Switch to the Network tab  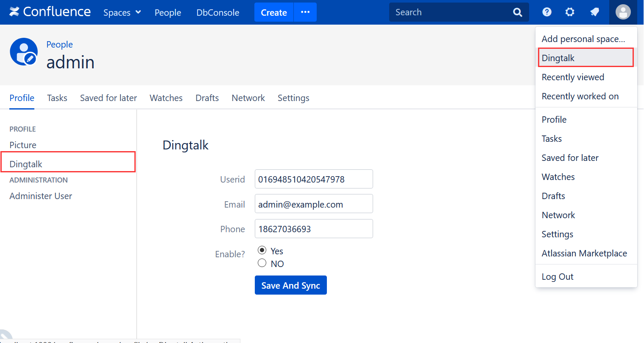point(248,98)
